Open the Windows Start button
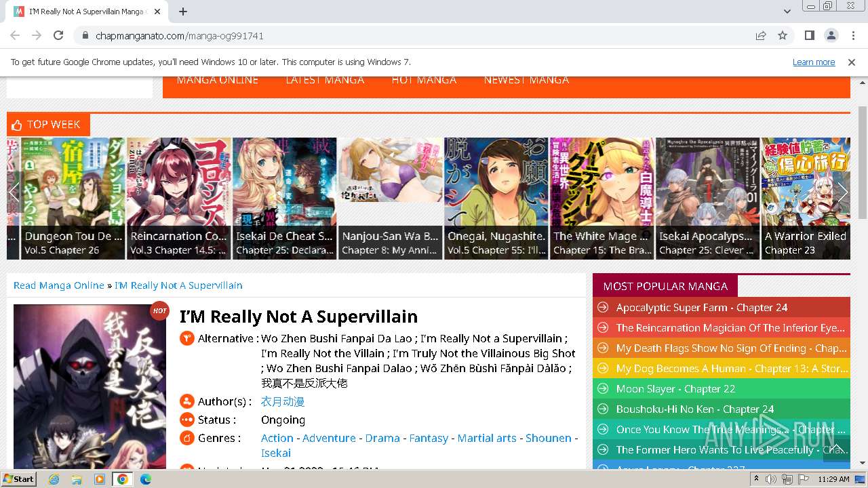The height and width of the screenshot is (488, 868). (18, 479)
